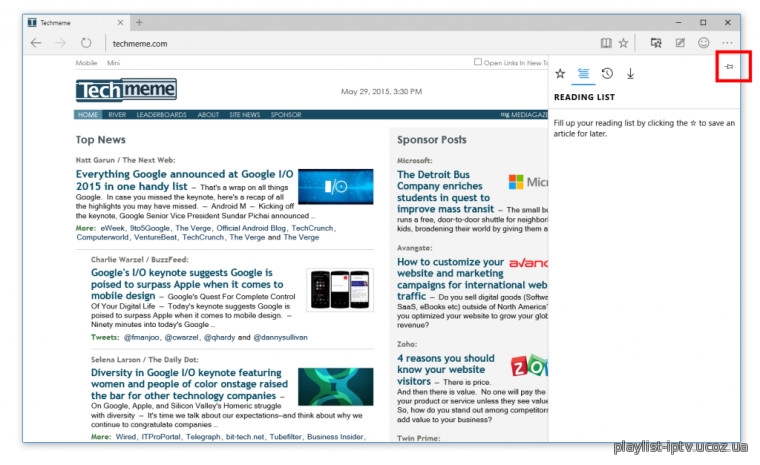The width and height of the screenshot is (760, 465).
Task: Go back with the browser back arrow
Action: 36,43
